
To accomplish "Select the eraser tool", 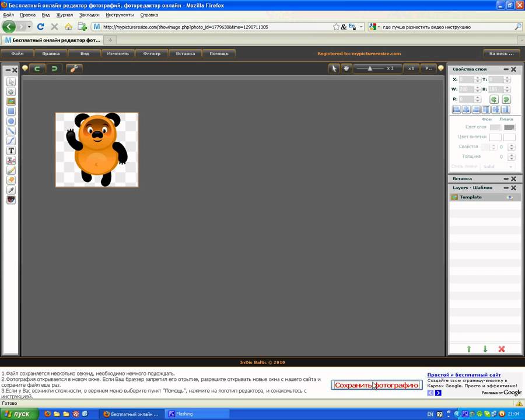I will 11,180.
